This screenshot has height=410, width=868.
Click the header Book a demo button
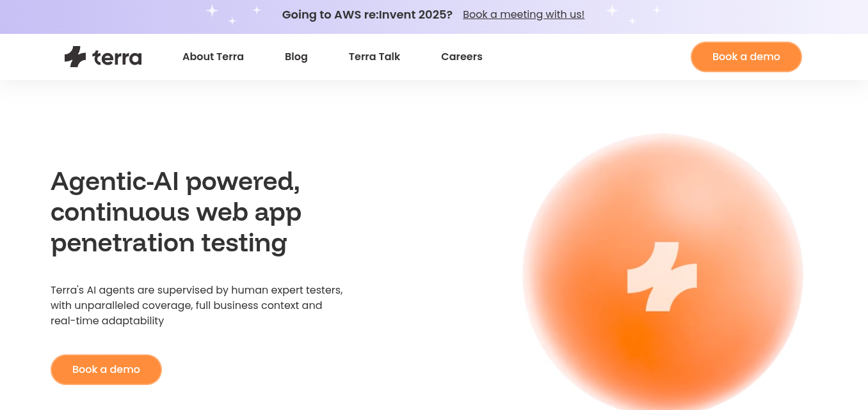pyautogui.click(x=746, y=57)
